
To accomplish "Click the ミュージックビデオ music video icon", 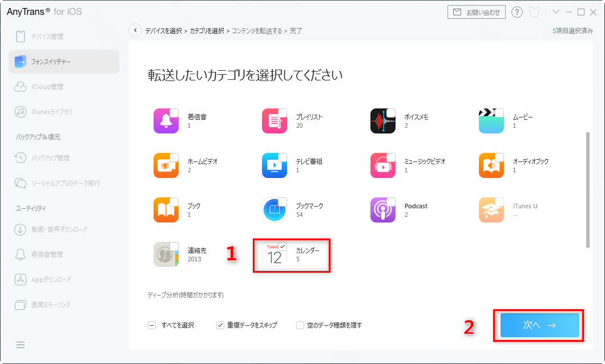I will click(383, 165).
